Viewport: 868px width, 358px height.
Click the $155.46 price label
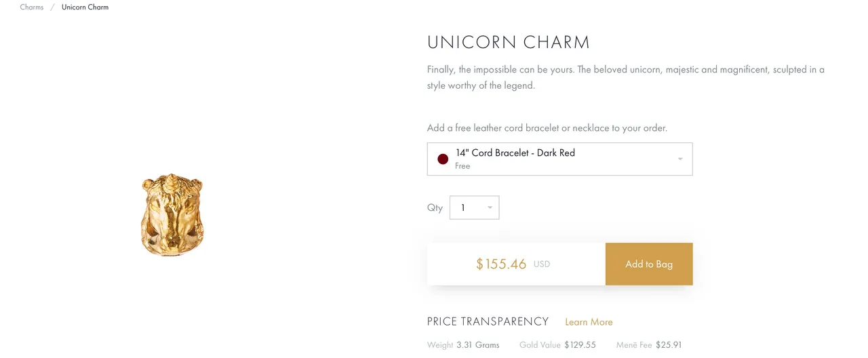click(x=501, y=264)
